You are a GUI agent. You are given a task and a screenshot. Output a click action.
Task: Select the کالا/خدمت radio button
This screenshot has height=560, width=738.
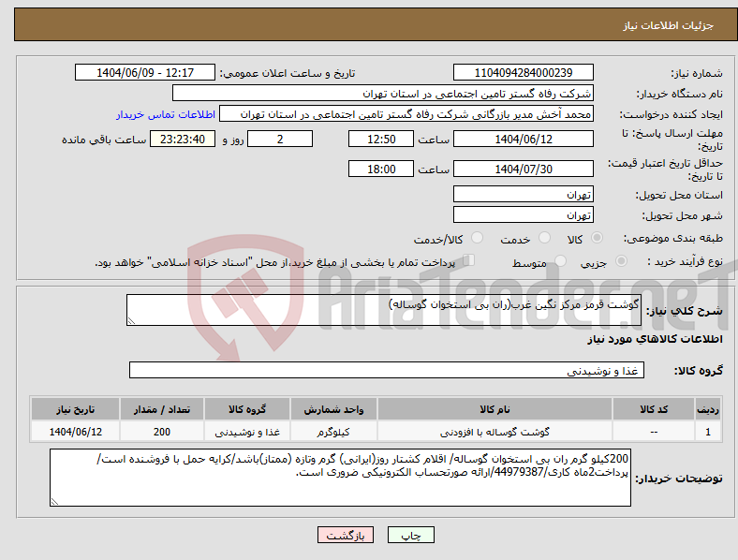(478, 238)
